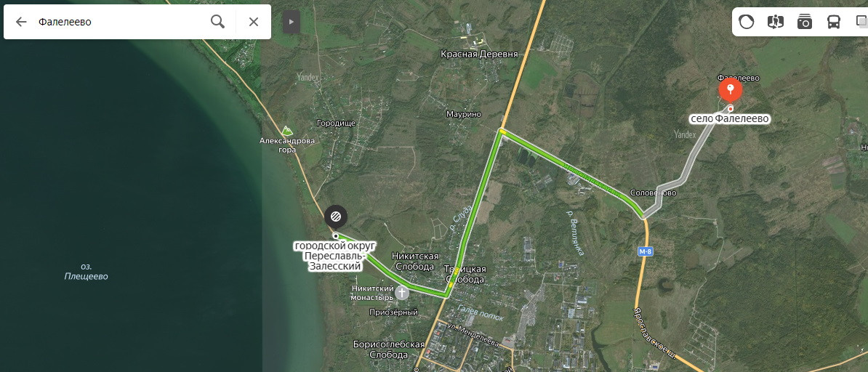Click the M-8 highway badge
This screenshot has height=372, width=868.
coord(646,251)
